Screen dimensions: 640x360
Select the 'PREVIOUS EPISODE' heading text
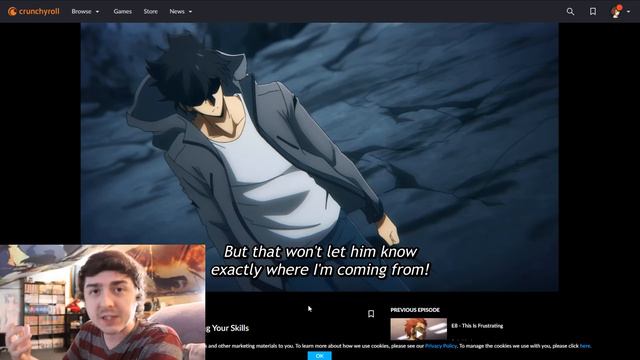[415, 310]
